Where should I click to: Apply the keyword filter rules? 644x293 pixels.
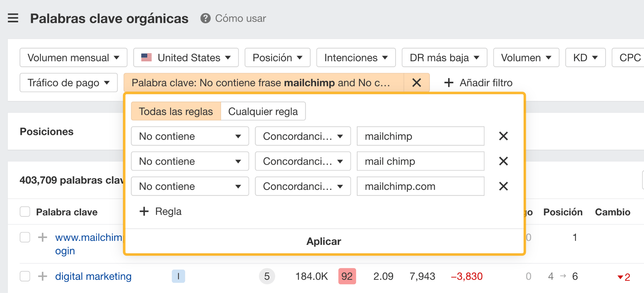tap(323, 241)
